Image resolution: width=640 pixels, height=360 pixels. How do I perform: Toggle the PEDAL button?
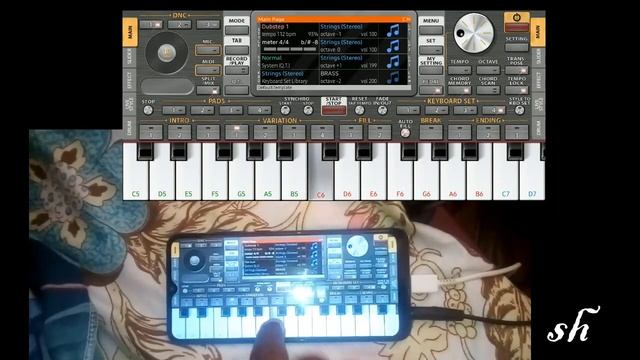431,90
